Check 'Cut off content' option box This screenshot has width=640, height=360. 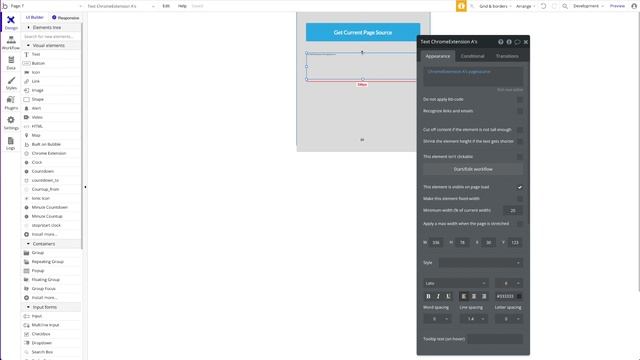click(x=520, y=130)
